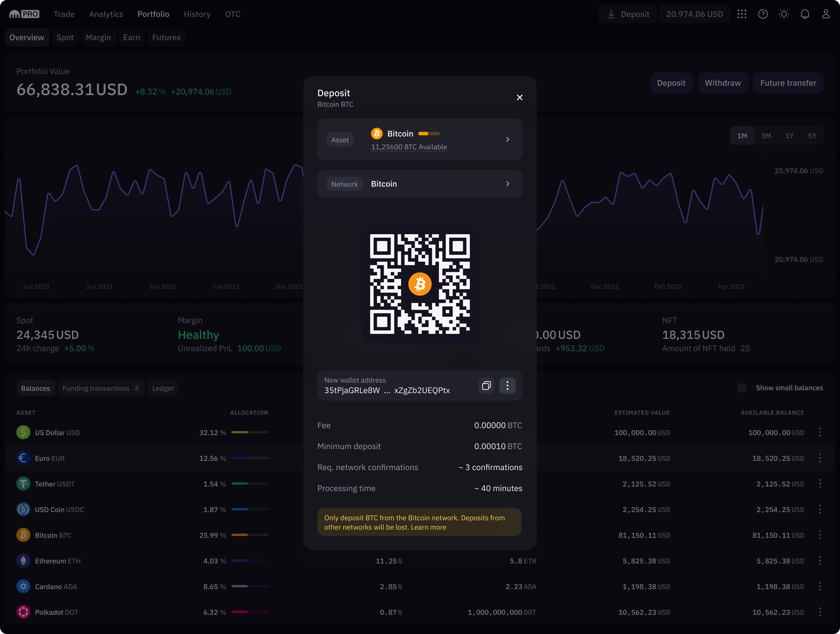840x634 pixels.
Task: Switch to the Overview tab
Action: 27,37
